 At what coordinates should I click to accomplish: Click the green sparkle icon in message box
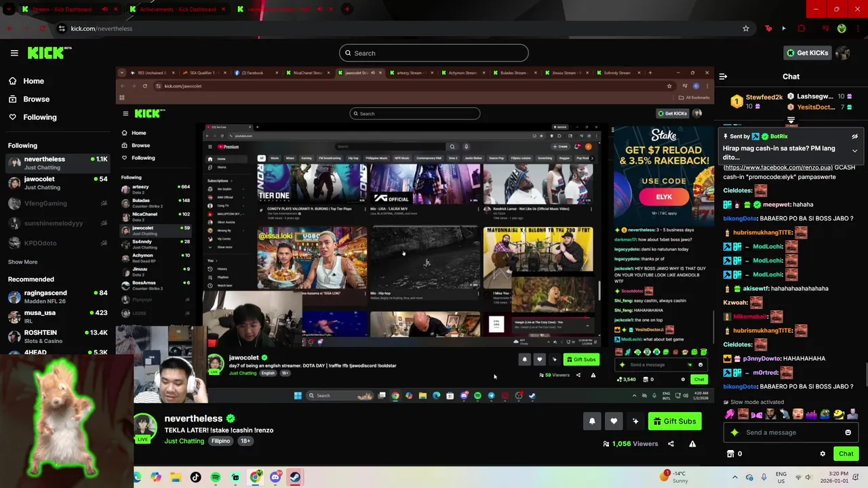coord(734,432)
